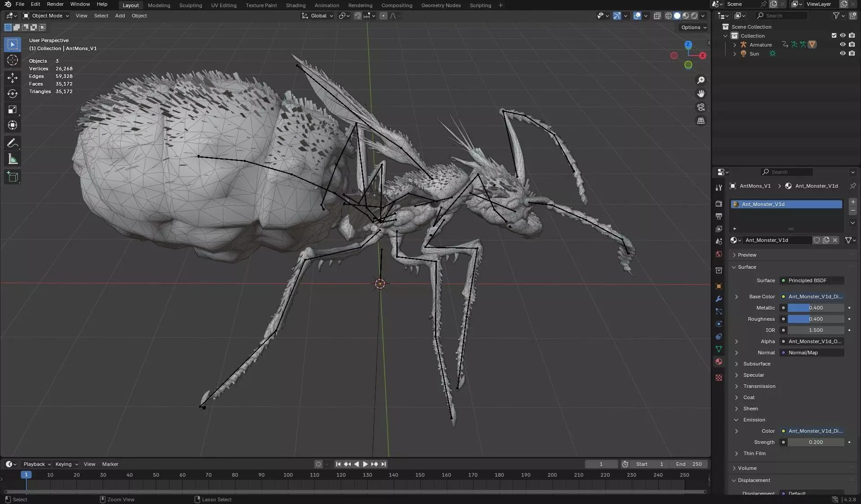Play animation in timeline

(365, 464)
